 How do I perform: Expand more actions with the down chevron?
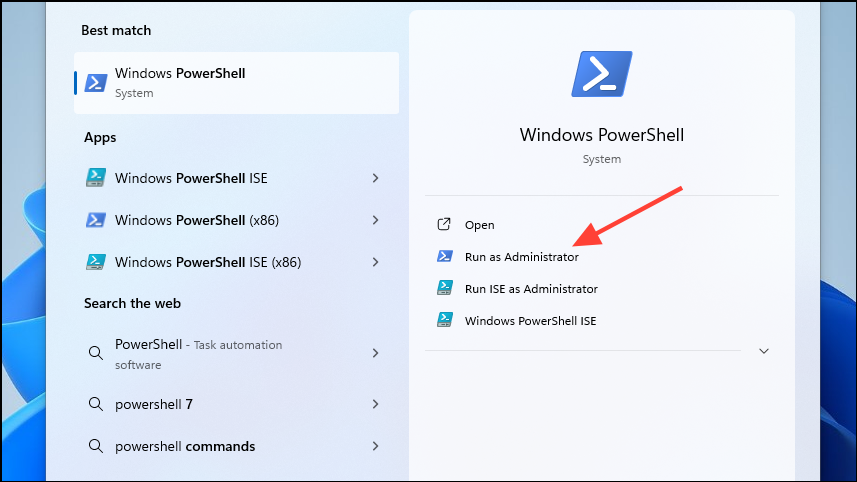[x=764, y=351]
